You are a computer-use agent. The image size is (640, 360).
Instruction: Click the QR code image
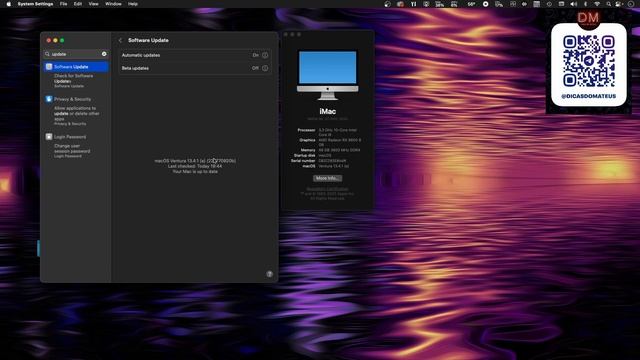[589, 61]
